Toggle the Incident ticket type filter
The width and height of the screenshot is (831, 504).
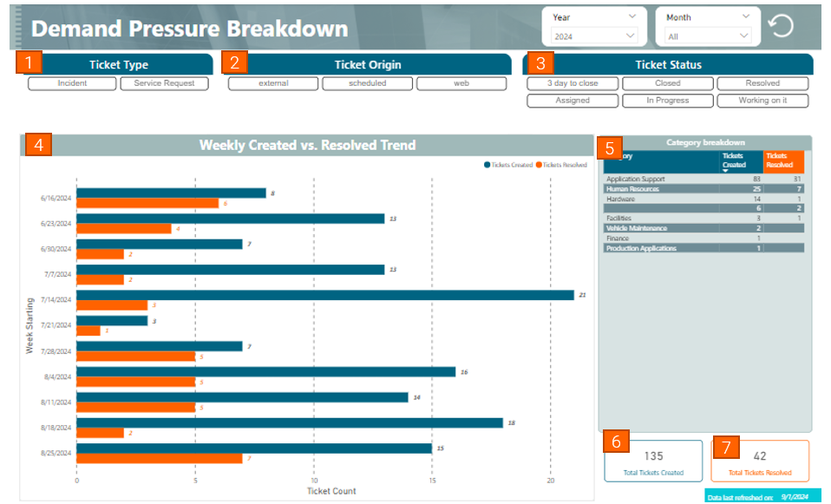[x=72, y=83]
